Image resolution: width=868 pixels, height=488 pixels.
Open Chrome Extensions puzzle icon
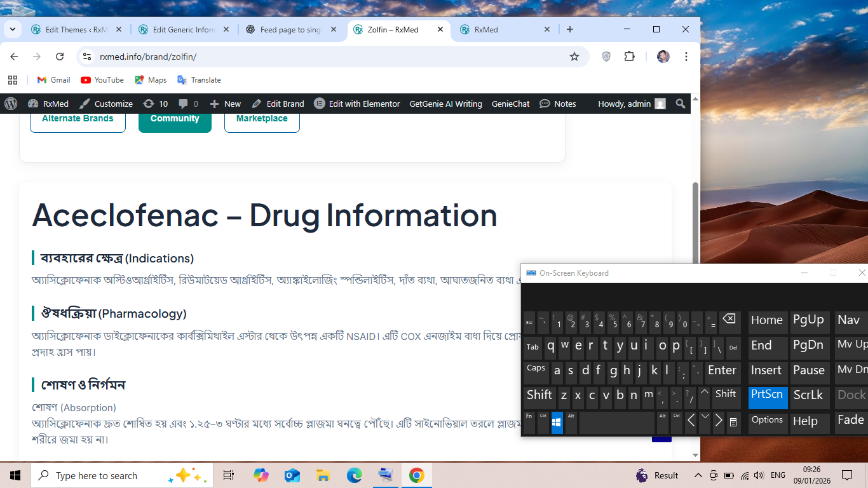pyautogui.click(x=629, y=57)
